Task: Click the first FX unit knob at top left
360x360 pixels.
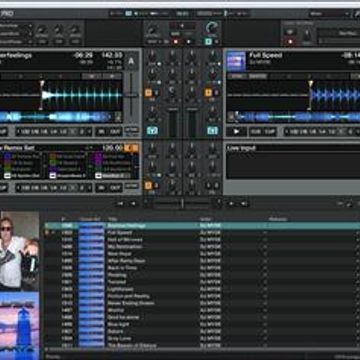Action: (x=42, y=30)
